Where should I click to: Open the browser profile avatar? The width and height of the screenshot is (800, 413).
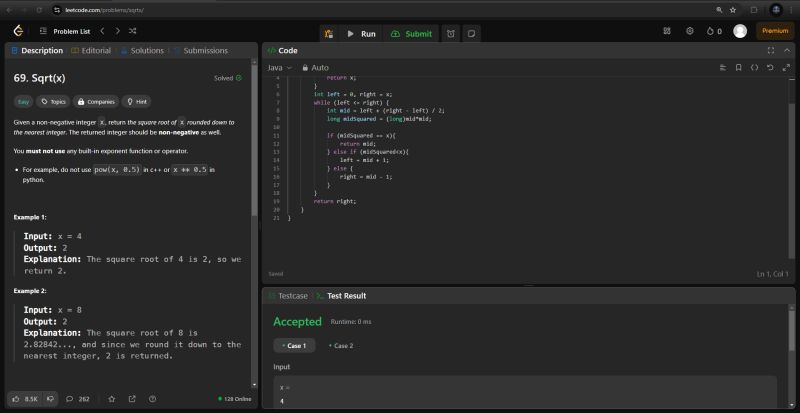[776, 10]
